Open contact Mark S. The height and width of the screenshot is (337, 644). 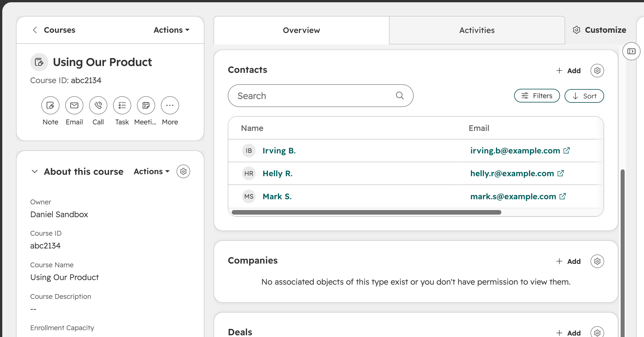pyautogui.click(x=277, y=196)
